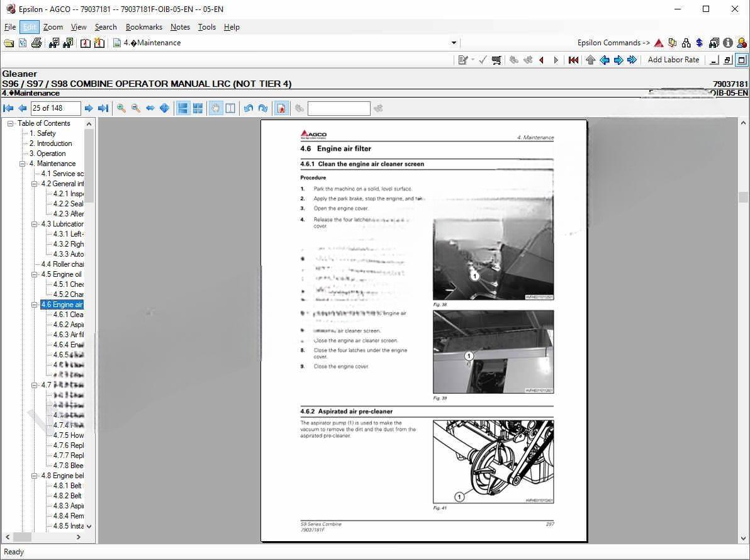Click the page number input field
Viewport: 750px width, 560px height.
point(56,108)
